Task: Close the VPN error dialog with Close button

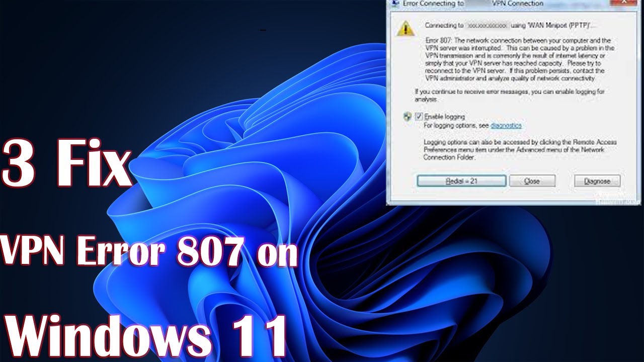Action: coord(532,181)
